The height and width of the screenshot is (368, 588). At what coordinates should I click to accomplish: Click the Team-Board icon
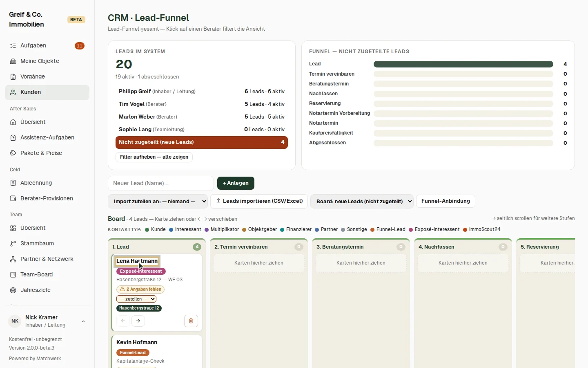(13, 275)
